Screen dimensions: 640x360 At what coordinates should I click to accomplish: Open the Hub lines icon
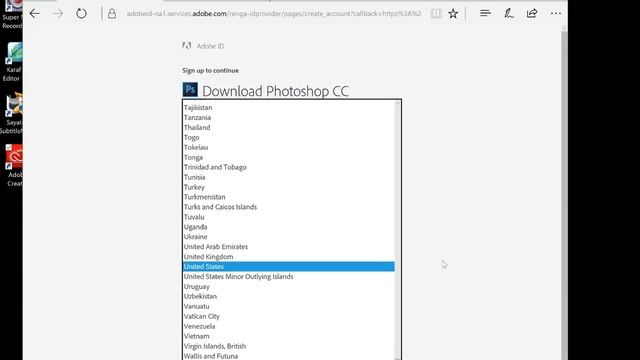tap(485, 13)
